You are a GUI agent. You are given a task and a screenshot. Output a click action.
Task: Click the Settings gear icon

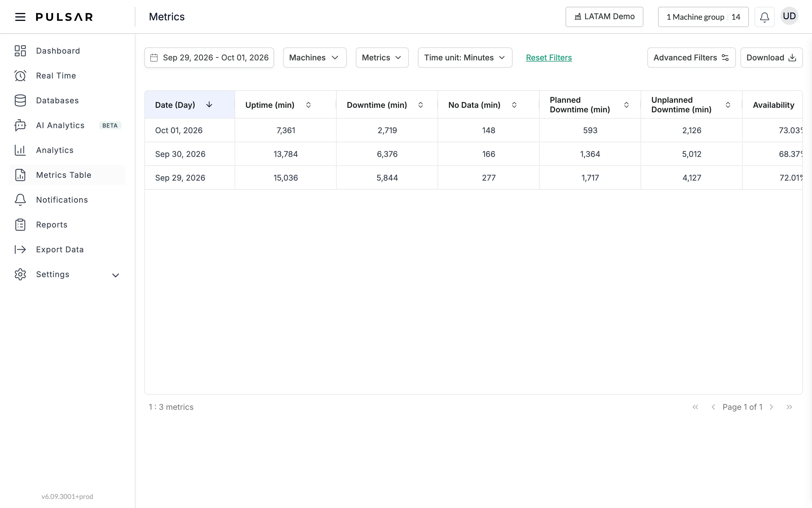pyautogui.click(x=20, y=275)
